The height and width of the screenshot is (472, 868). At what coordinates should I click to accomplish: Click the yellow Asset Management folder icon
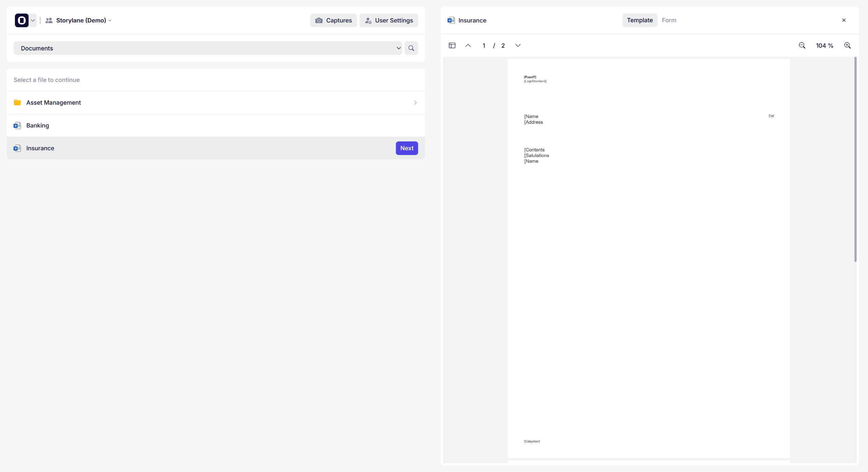(x=17, y=102)
